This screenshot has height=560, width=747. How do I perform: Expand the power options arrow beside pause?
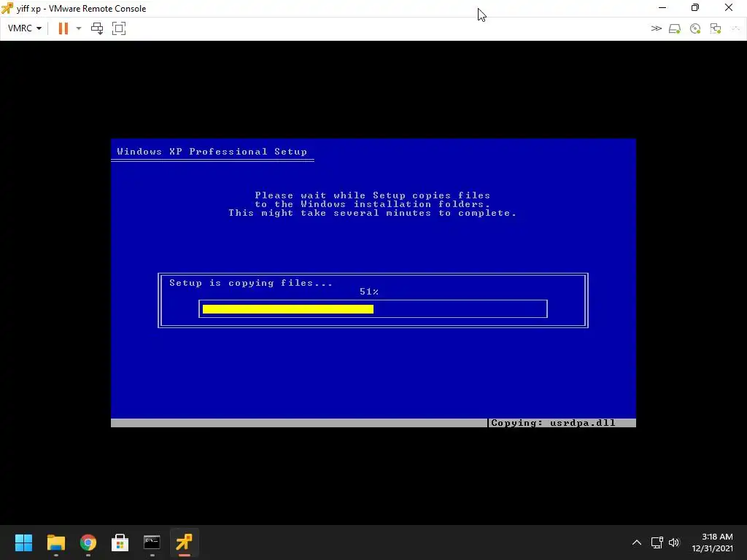coord(79,28)
